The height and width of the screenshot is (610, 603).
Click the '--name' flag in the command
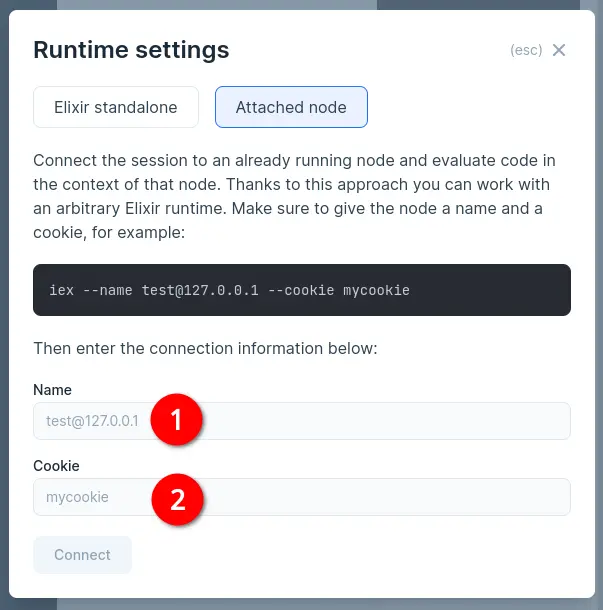click(102, 290)
